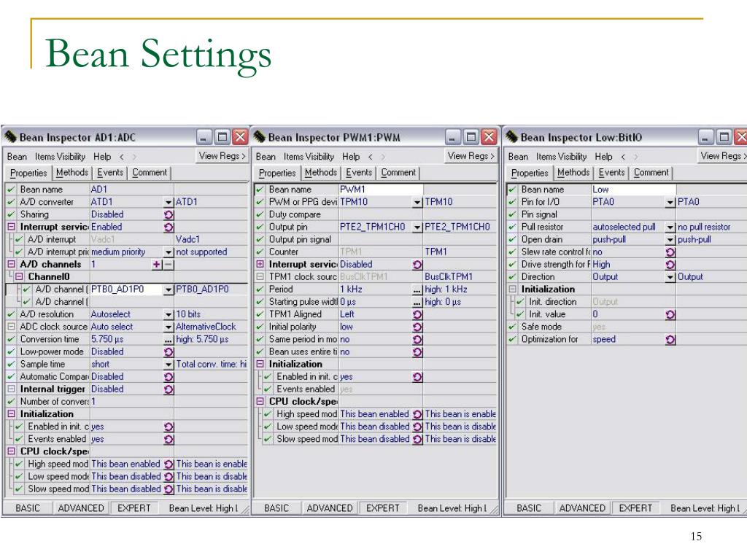Switch to Comment tab in Low:BitIO inspector

click(x=651, y=172)
